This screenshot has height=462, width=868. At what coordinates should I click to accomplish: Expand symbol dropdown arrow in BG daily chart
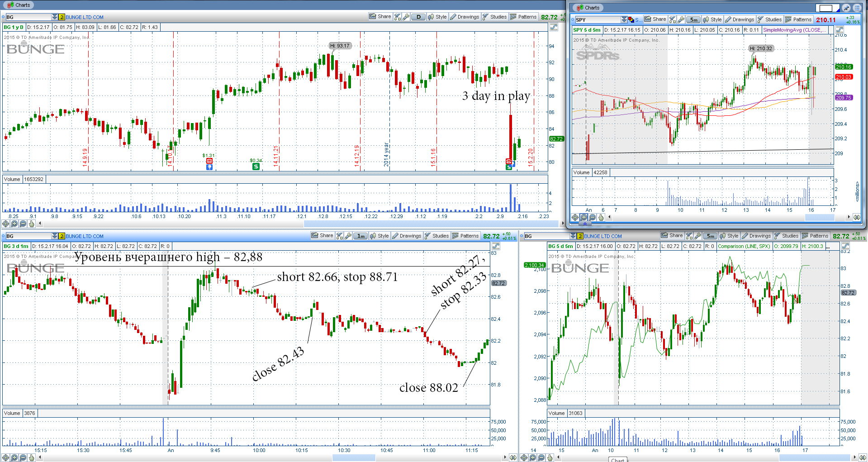point(55,17)
